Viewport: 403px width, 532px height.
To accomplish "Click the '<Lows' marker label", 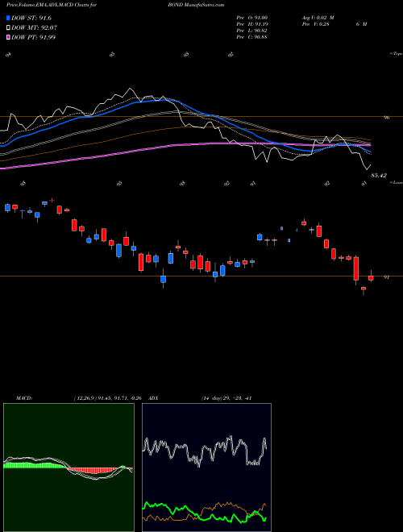I will coord(396,182).
